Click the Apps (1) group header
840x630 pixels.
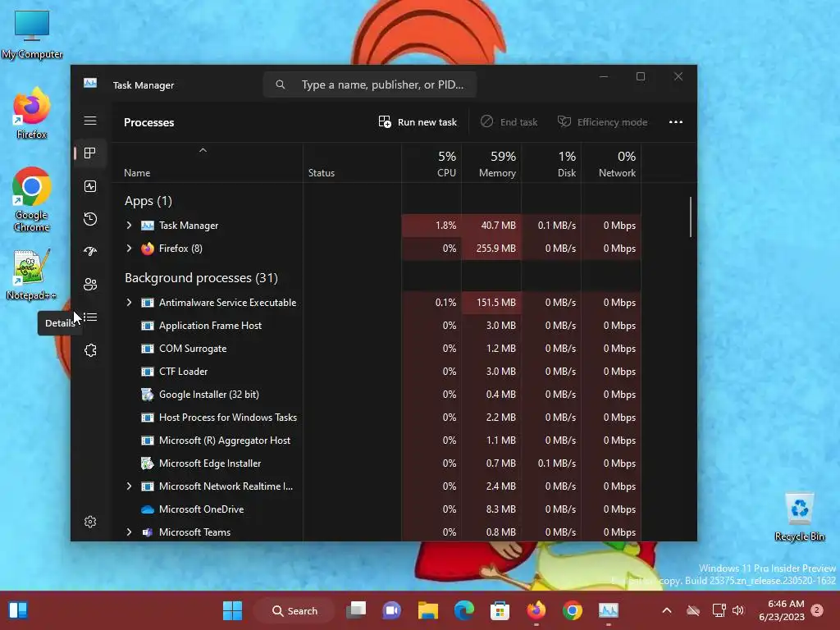click(148, 201)
